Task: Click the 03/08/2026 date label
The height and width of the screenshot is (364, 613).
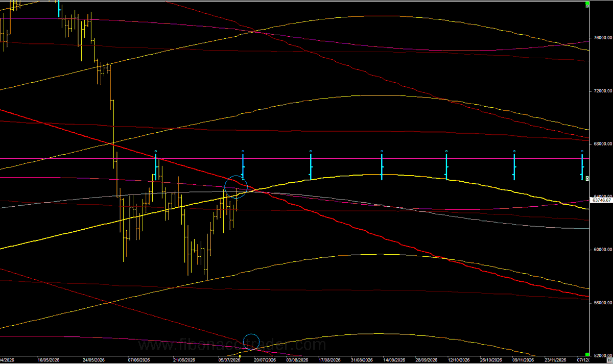Action: pyautogui.click(x=297, y=360)
